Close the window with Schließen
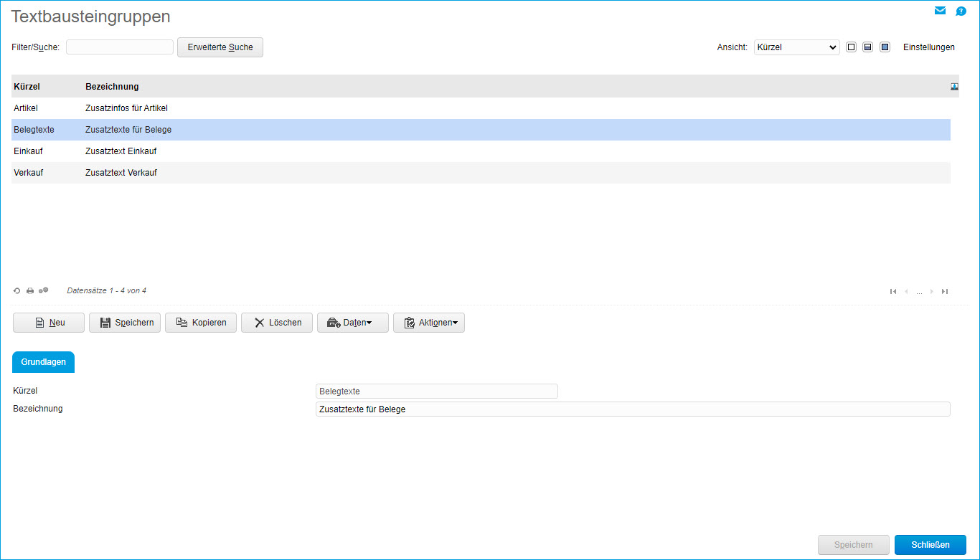The height and width of the screenshot is (560, 980). (930, 545)
